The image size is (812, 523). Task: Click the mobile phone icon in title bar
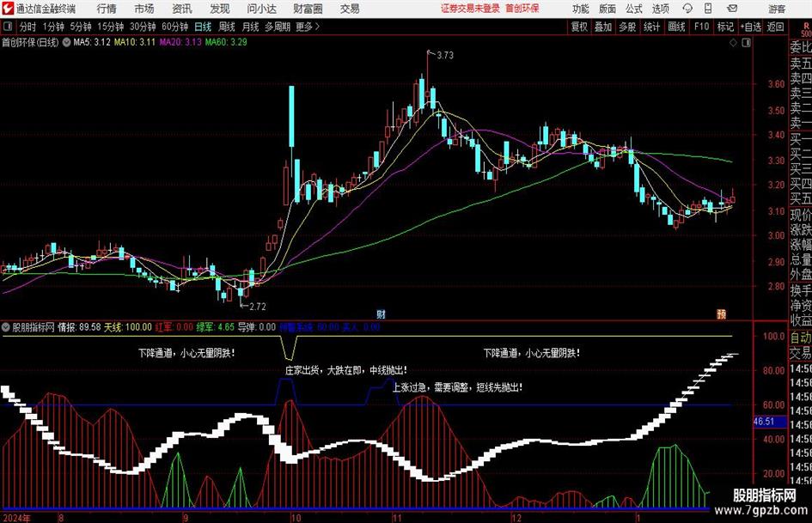point(708,9)
